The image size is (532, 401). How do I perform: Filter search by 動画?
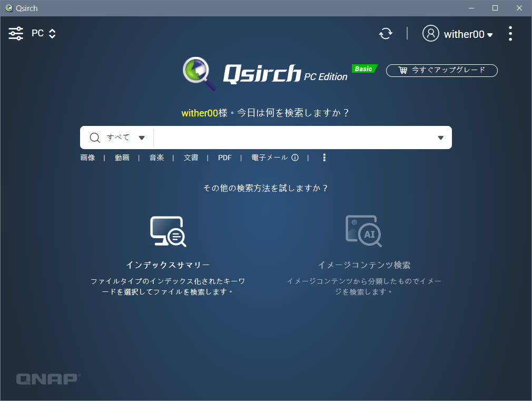(x=122, y=158)
